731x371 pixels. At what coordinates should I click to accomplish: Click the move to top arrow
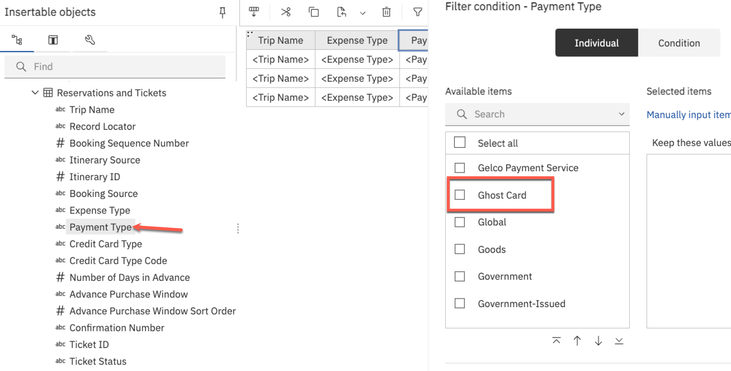click(556, 341)
